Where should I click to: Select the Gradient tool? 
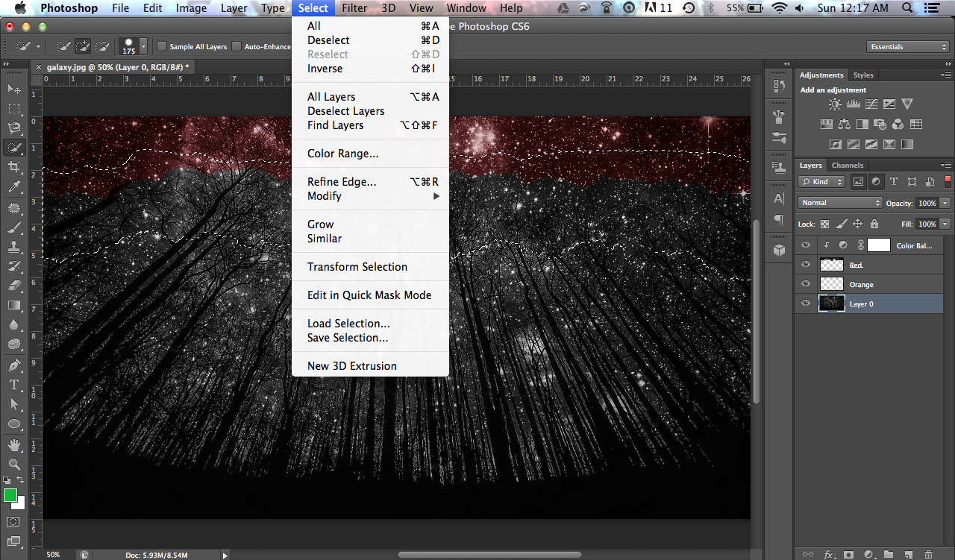(14, 305)
